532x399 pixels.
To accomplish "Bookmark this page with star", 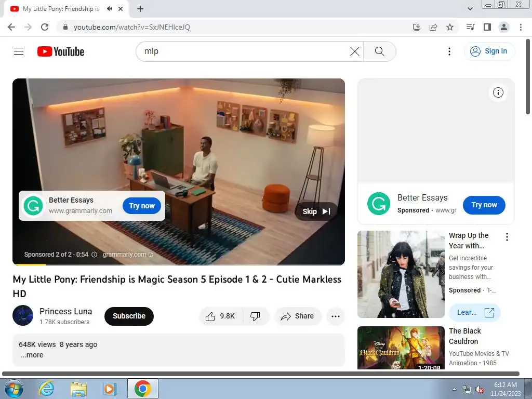I will pos(450,27).
